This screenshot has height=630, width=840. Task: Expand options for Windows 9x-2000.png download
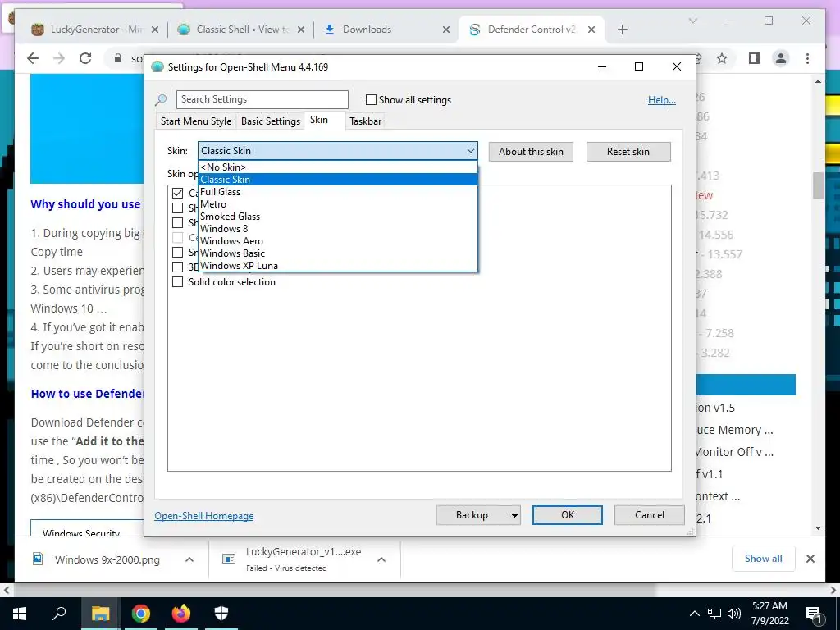189,559
